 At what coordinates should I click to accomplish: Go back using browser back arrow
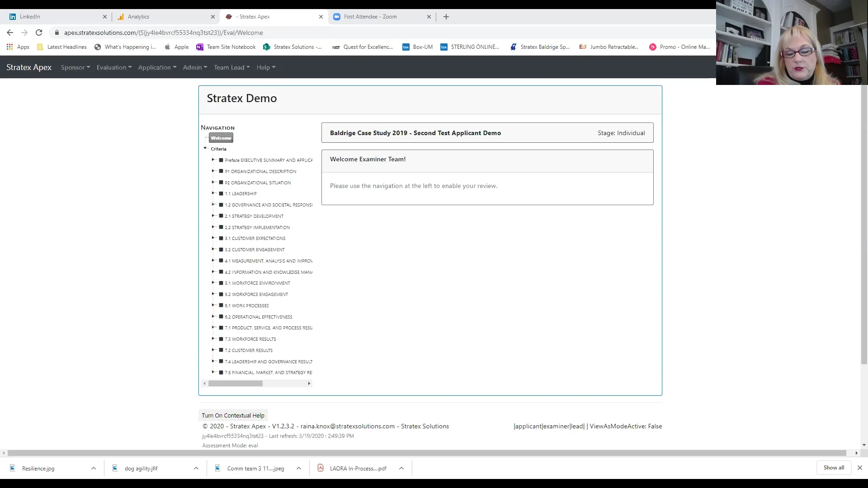10,33
